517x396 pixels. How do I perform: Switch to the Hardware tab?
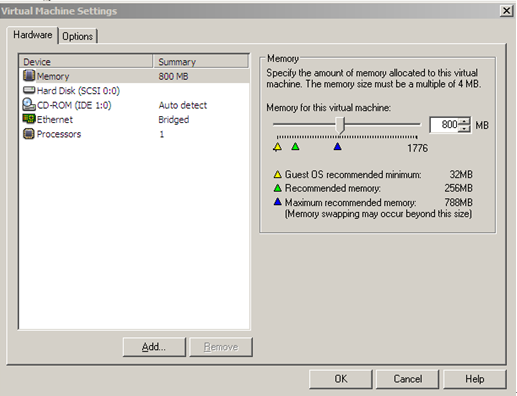(x=32, y=35)
